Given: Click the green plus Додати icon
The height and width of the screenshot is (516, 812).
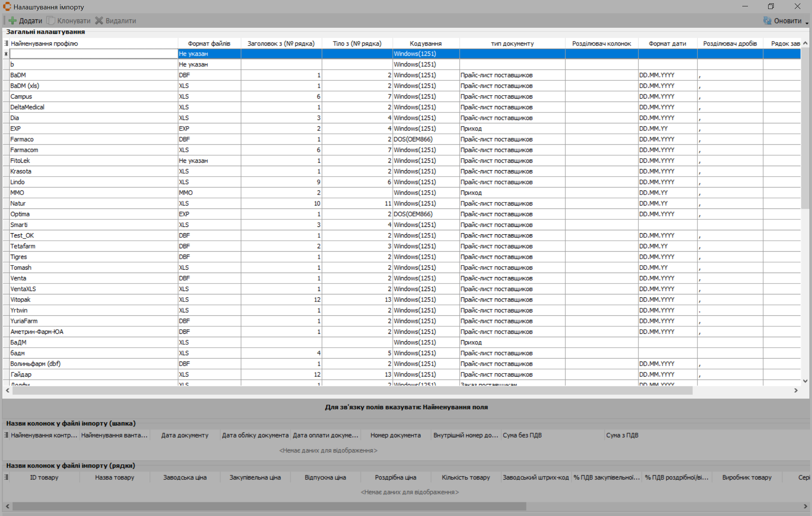Looking at the screenshot, I should [12, 21].
